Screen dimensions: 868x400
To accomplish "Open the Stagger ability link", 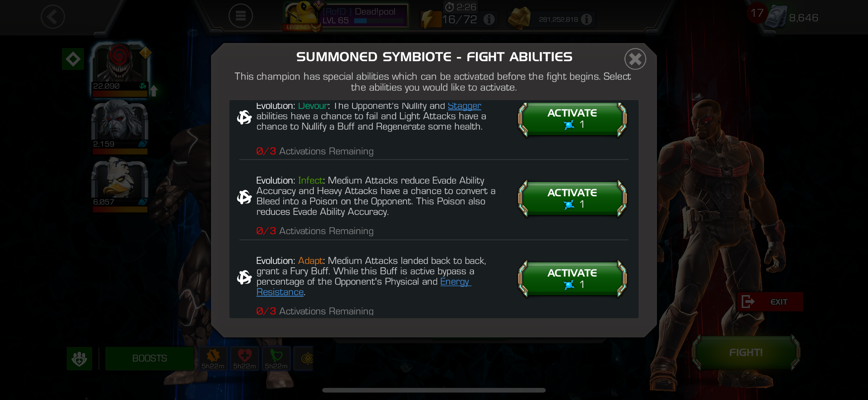I will click(464, 106).
